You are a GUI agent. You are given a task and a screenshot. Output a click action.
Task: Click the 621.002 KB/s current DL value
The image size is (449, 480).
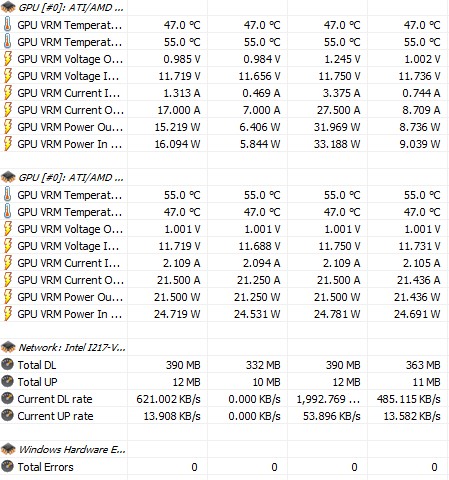(168, 399)
